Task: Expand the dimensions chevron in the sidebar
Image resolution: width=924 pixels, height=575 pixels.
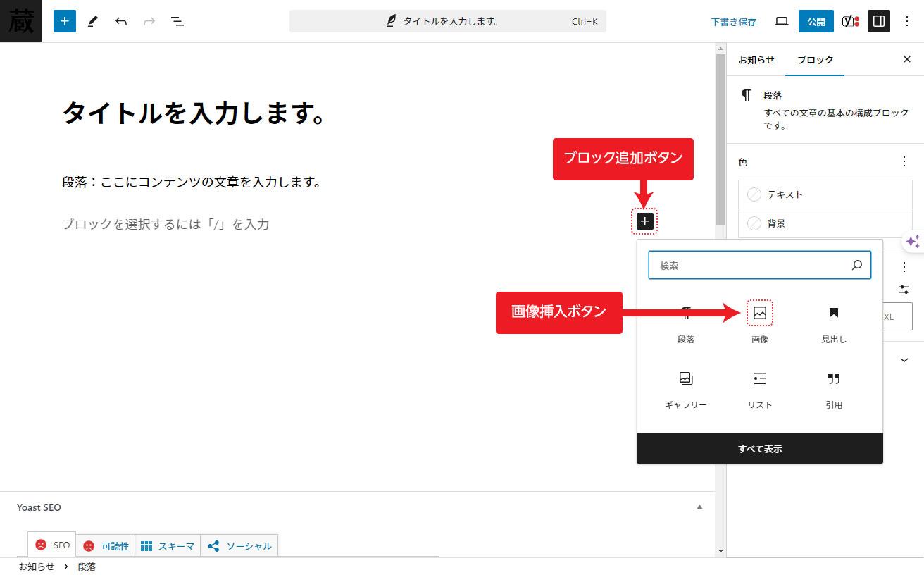Action: pos(904,360)
